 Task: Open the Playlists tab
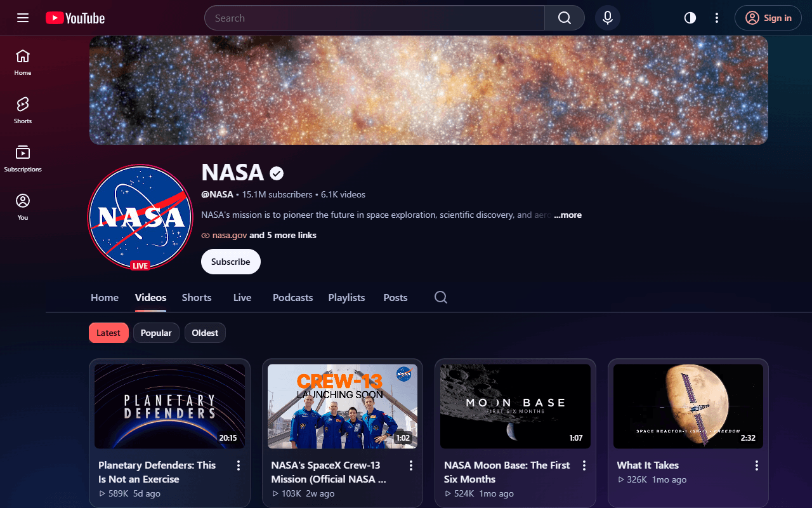click(347, 297)
